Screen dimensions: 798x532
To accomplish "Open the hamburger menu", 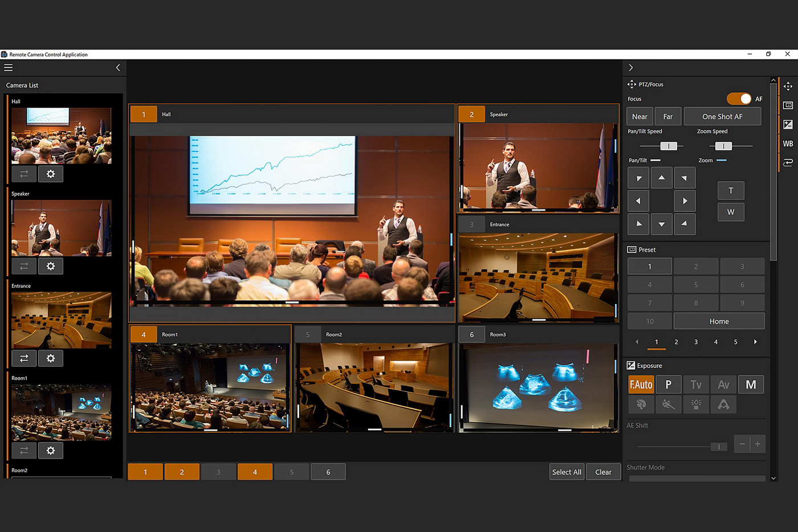I will 8,68.
